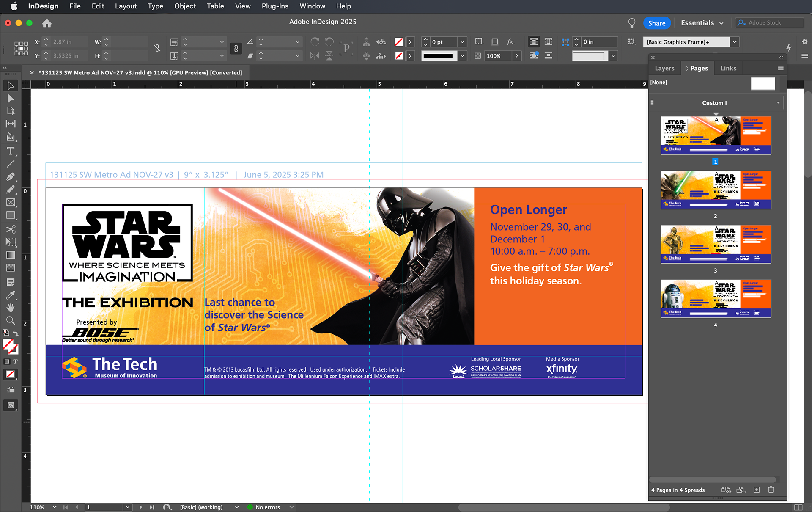
Task: Toggle formatting affects container
Action: [7, 362]
